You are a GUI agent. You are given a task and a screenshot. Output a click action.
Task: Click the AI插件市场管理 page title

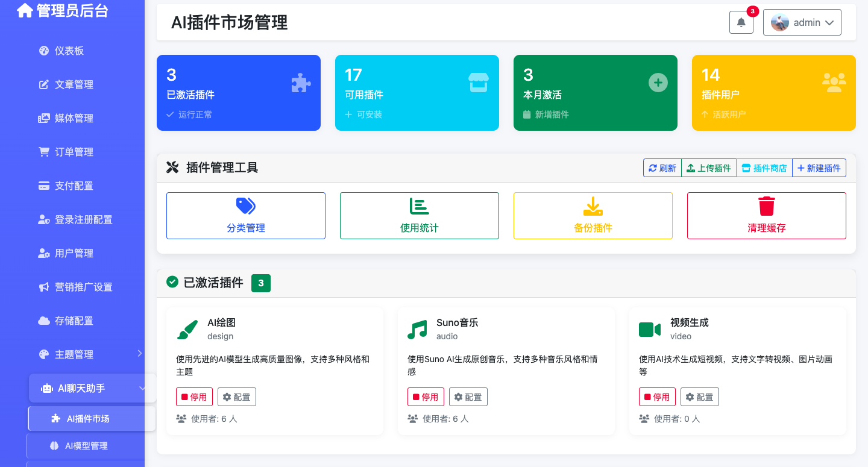click(x=230, y=22)
